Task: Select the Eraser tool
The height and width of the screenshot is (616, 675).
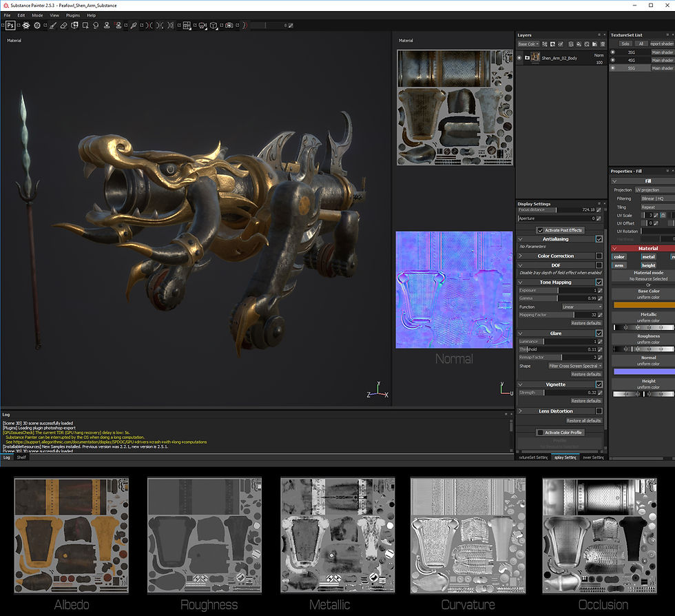Action: [x=63, y=25]
